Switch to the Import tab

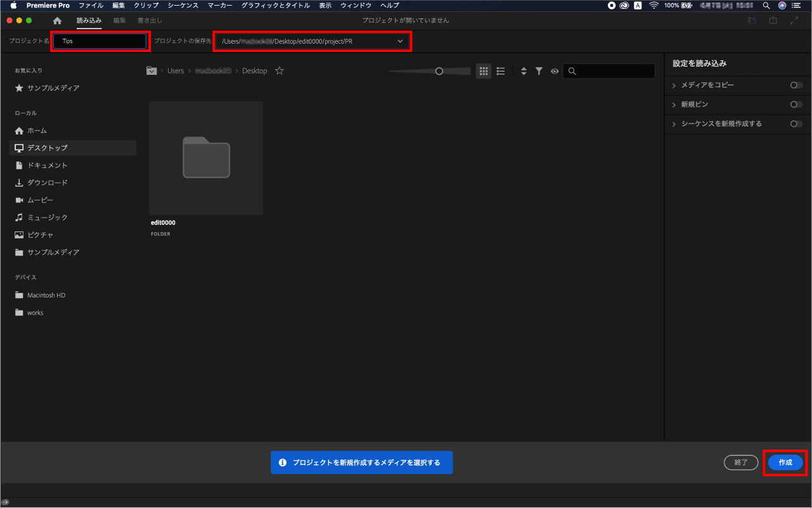click(x=89, y=20)
